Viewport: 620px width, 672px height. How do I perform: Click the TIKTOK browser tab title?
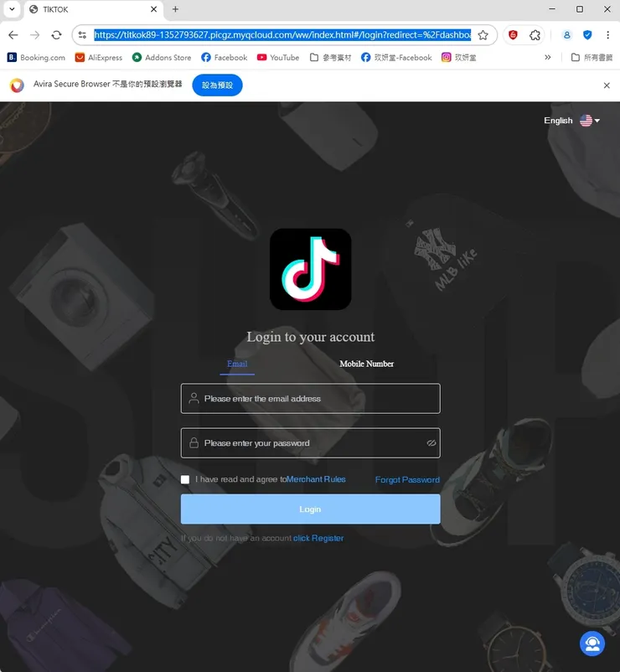click(x=55, y=9)
